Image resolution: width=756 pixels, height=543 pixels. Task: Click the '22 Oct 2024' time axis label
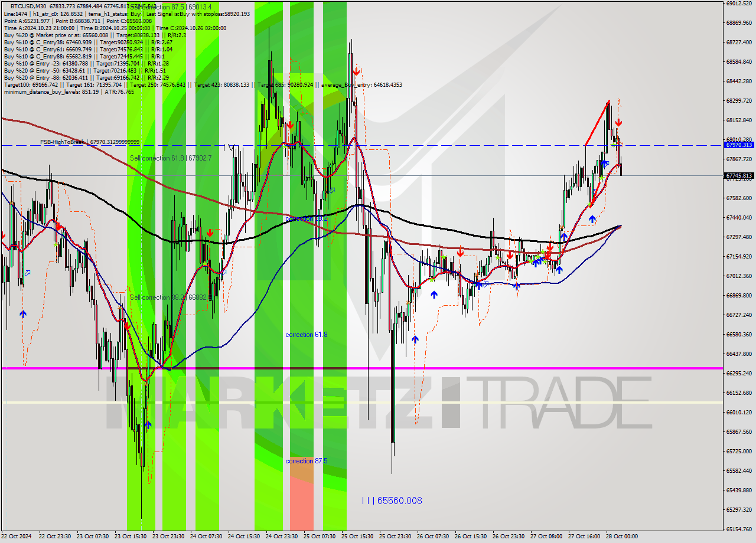pyautogui.click(x=16, y=537)
